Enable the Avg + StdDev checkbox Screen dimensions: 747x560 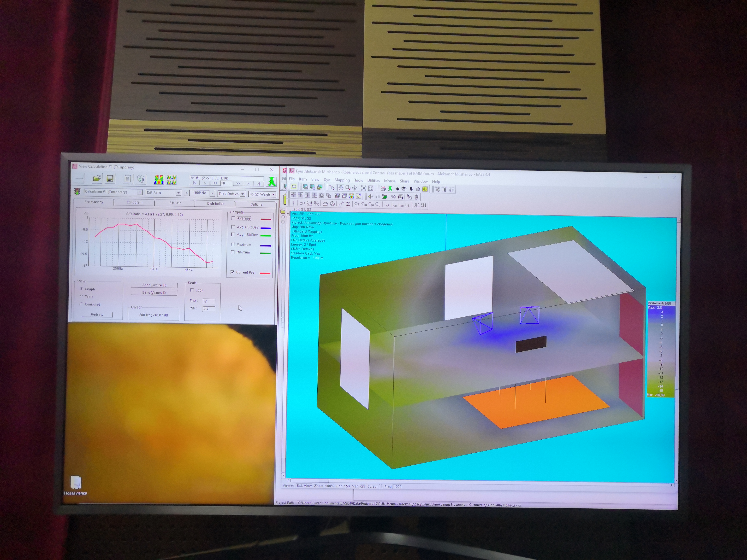[233, 227]
